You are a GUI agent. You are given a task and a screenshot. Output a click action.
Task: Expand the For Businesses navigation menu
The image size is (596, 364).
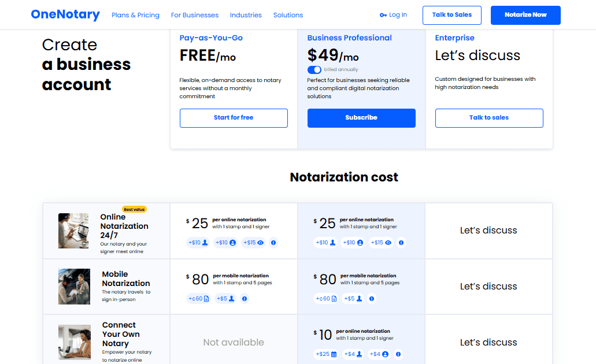coord(195,15)
